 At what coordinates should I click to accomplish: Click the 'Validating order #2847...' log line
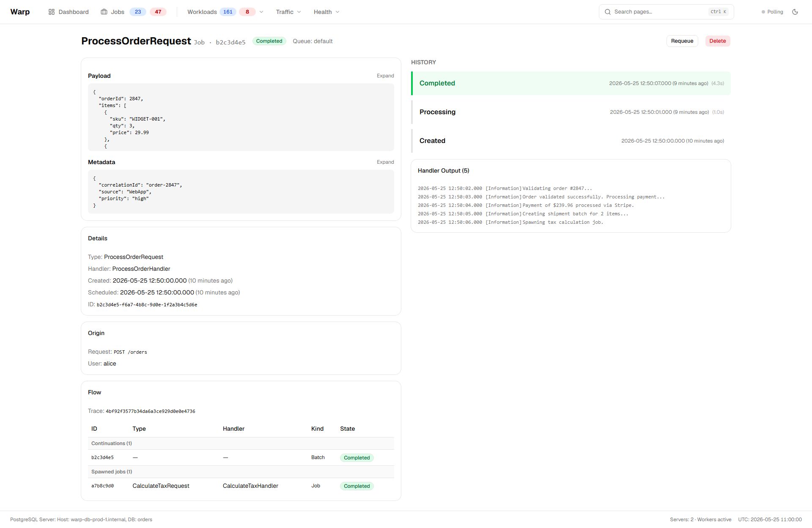click(x=505, y=188)
